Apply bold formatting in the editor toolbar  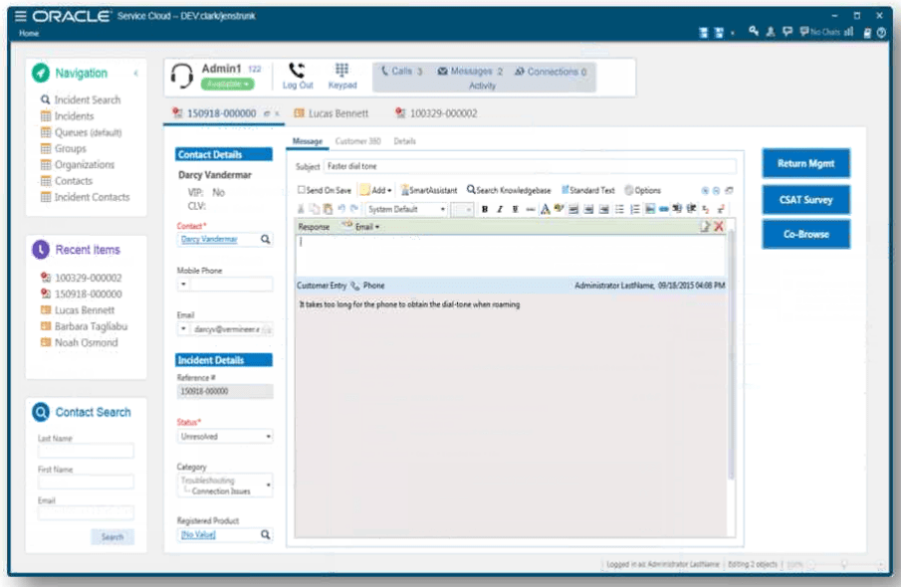[485, 210]
